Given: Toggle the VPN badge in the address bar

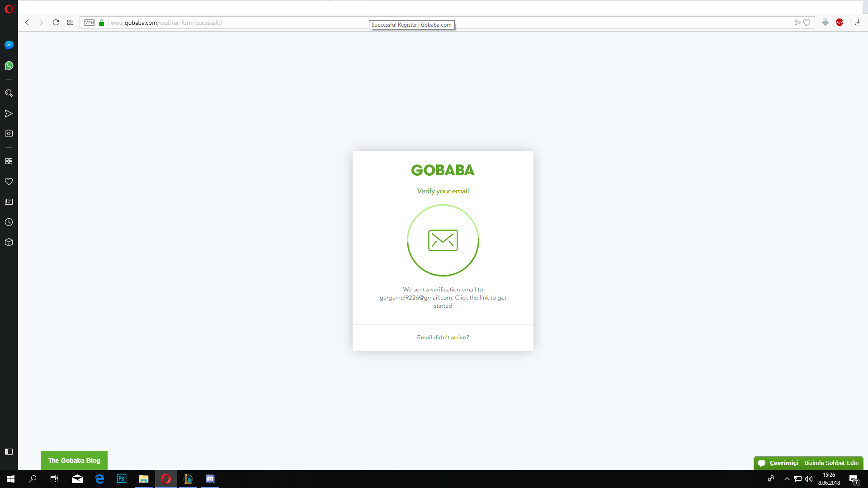Looking at the screenshot, I should (x=90, y=23).
